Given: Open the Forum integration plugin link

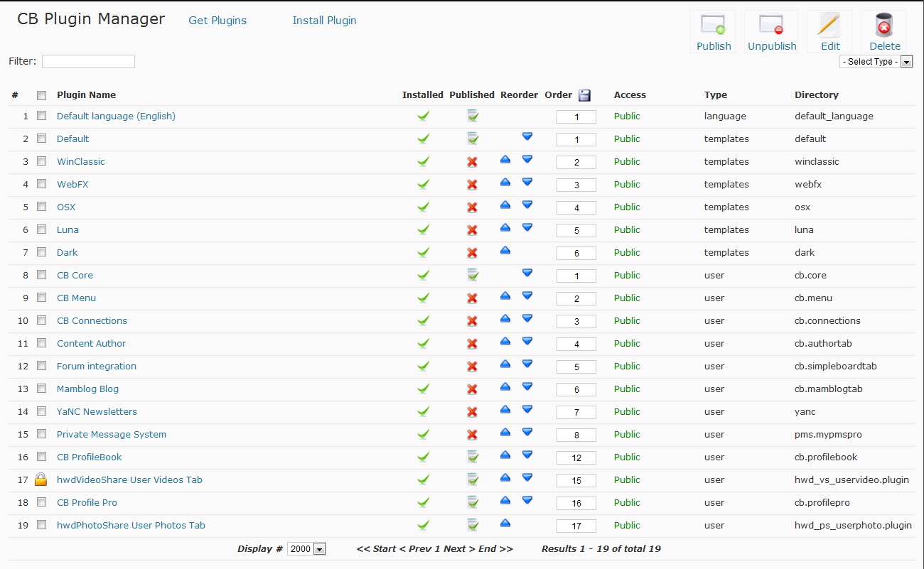Looking at the screenshot, I should pos(97,366).
